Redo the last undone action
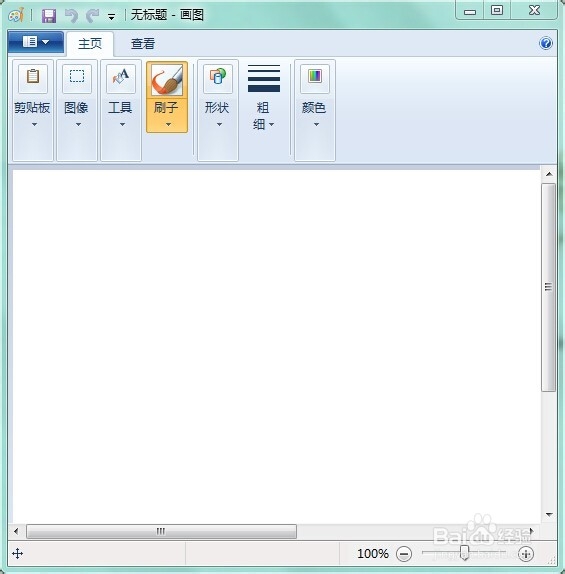The image size is (565, 574). 92,16
